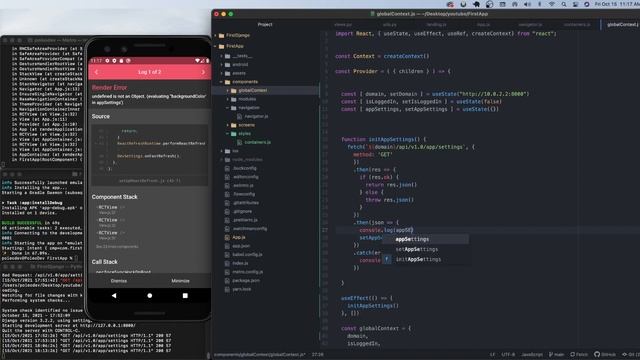Open .editorconfig file in tree
Image resolution: width=640 pixels, height=360 pixels.
(245, 177)
